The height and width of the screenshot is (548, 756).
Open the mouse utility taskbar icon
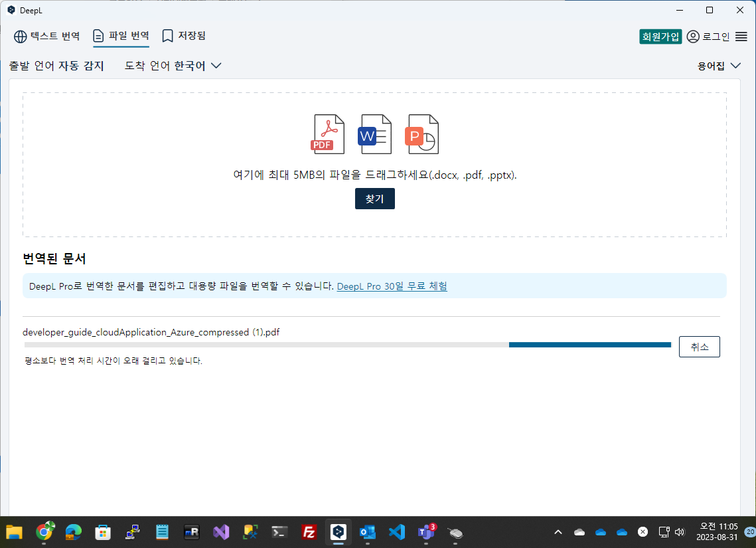click(455, 533)
